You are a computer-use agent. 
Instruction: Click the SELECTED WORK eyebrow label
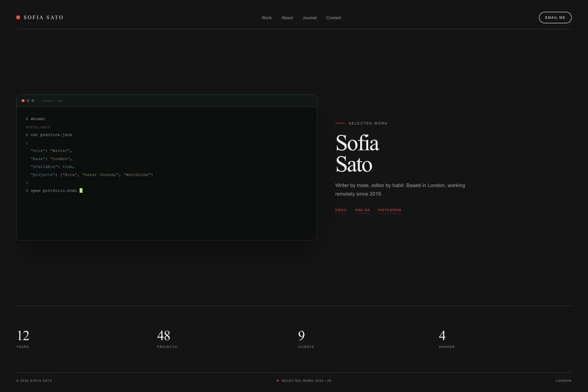[x=368, y=123]
